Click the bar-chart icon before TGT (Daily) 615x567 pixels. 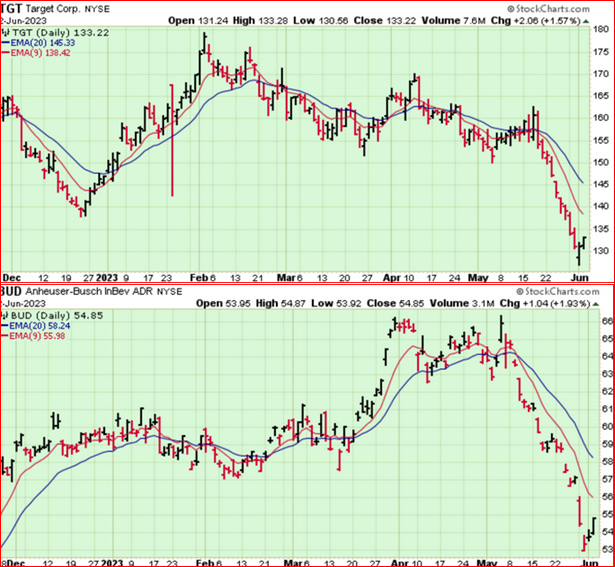(x=5, y=33)
